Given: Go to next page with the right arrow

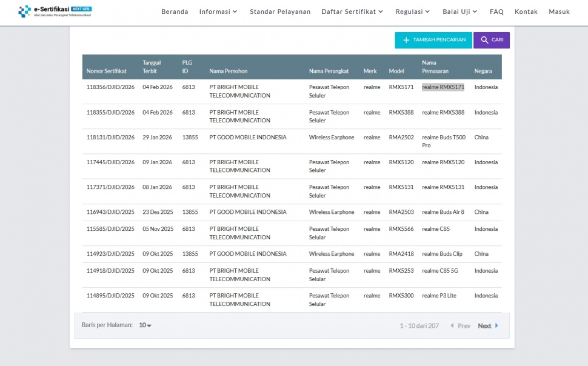Looking at the screenshot, I should (x=497, y=326).
